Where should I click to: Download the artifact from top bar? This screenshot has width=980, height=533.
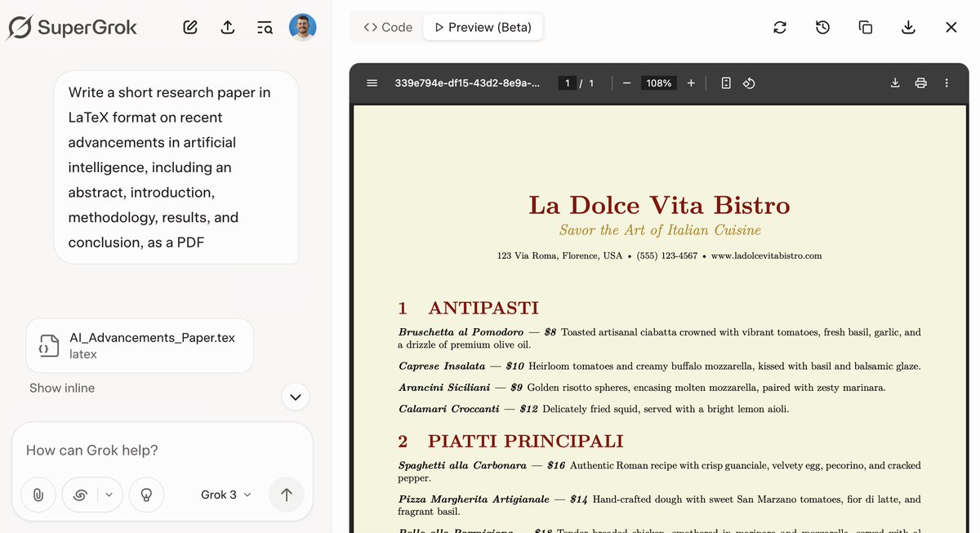pyautogui.click(x=908, y=27)
